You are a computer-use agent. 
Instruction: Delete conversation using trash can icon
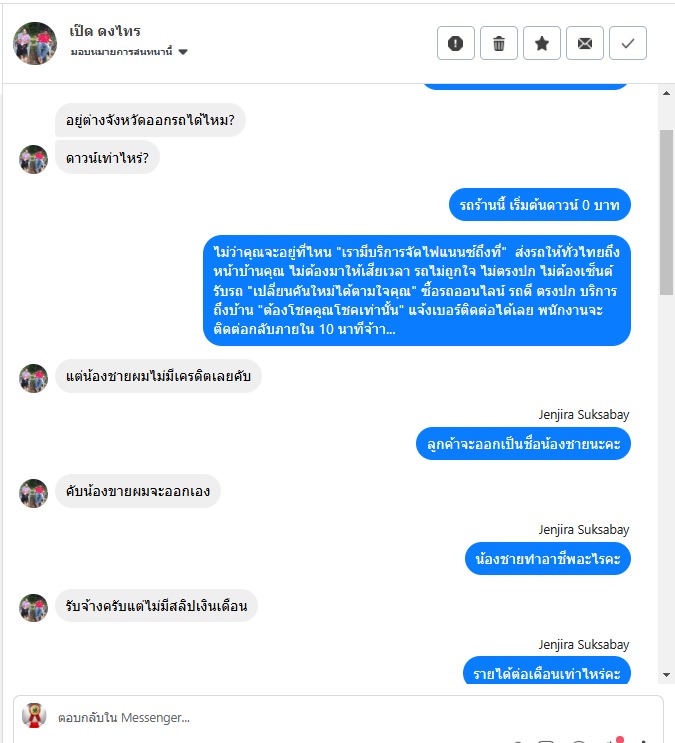coord(499,43)
